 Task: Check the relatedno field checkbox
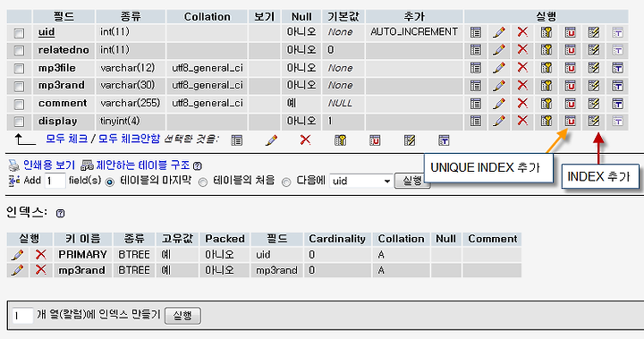tap(19, 51)
